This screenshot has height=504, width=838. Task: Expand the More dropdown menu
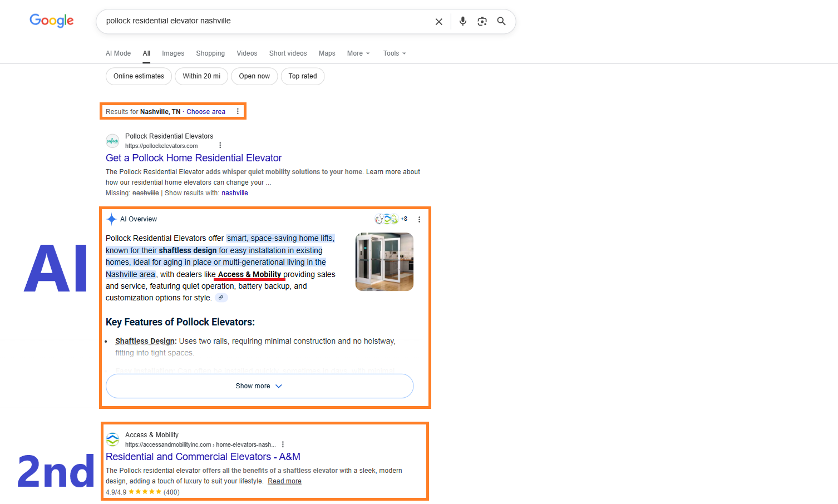[x=358, y=53]
